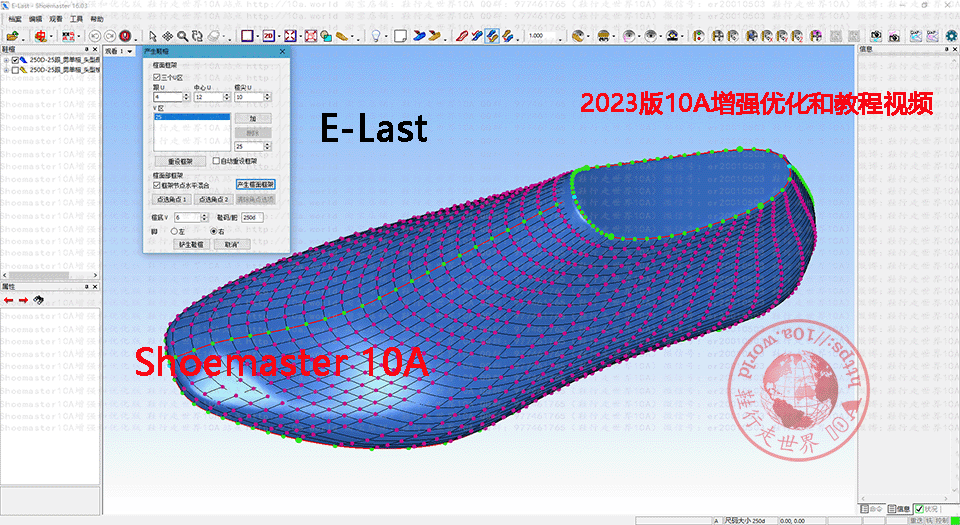Screen dimensions: 960x525
Task: Select the 左 foot radio button
Action: tap(174, 231)
